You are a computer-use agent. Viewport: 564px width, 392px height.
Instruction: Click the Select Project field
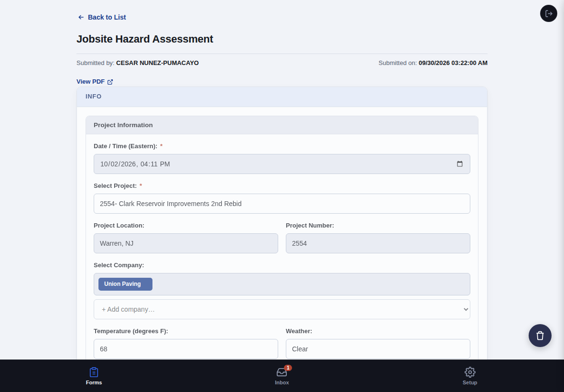(x=282, y=204)
